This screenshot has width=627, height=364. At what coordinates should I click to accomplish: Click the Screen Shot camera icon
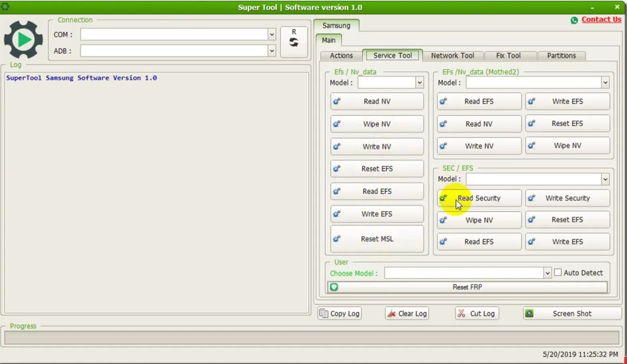529,313
